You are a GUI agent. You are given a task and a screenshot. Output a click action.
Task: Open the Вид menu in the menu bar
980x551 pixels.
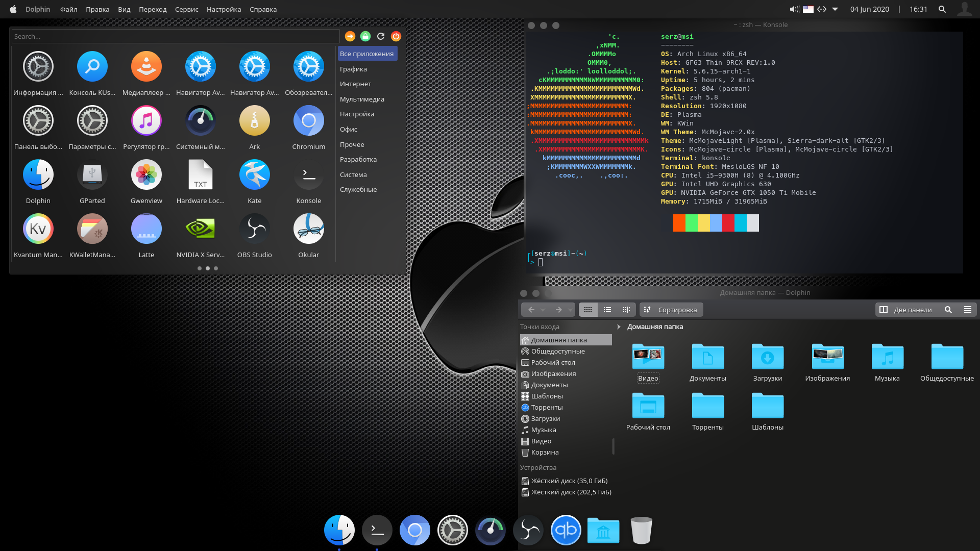[x=123, y=9]
